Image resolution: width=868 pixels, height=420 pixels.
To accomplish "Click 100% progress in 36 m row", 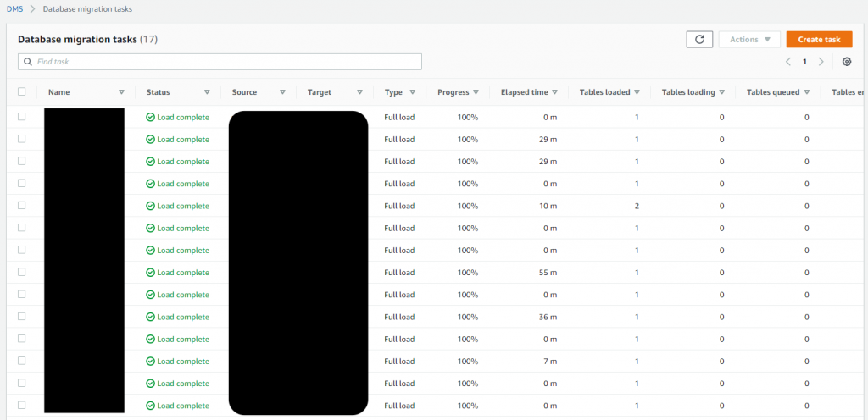I will click(x=468, y=317).
